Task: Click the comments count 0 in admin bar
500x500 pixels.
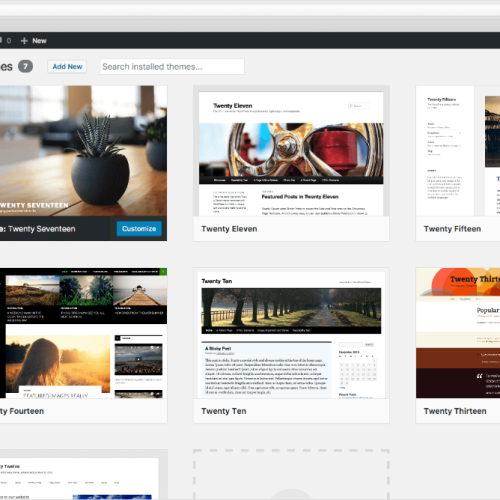Action: [x=9, y=41]
